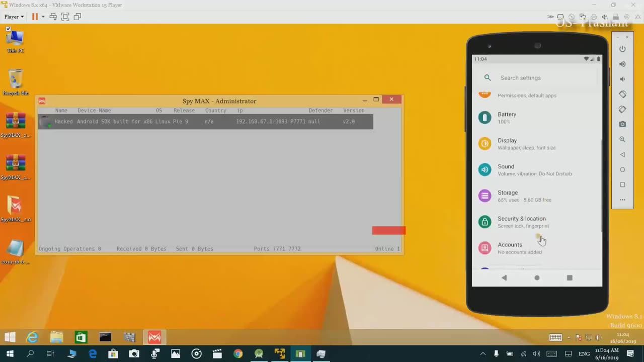Open the VMware Player dropdown menu
This screenshot has height=362, width=644.
pyautogui.click(x=14, y=17)
